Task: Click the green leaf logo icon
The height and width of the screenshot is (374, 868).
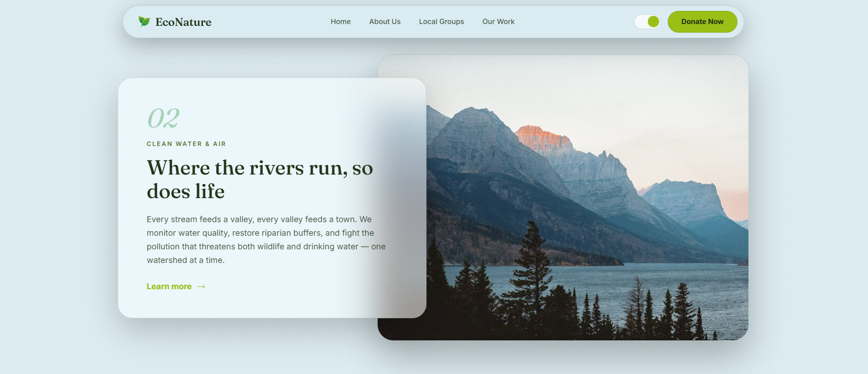Action: click(144, 21)
